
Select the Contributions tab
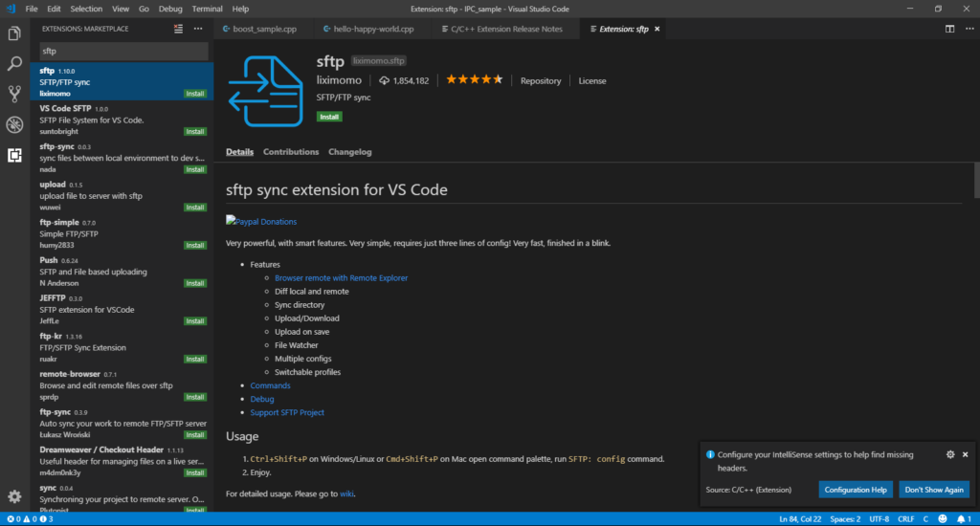pos(291,152)
